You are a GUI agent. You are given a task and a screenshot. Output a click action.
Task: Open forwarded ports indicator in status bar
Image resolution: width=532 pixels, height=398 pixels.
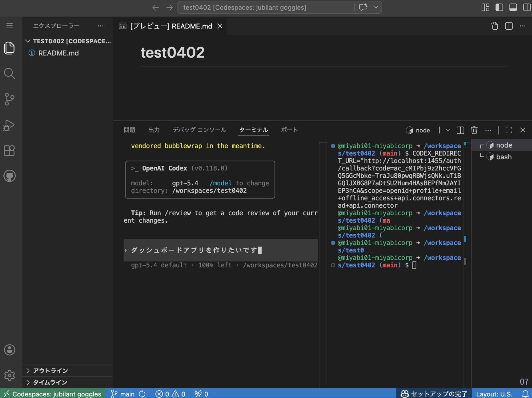pyautogui.click(x=201, y=394)
